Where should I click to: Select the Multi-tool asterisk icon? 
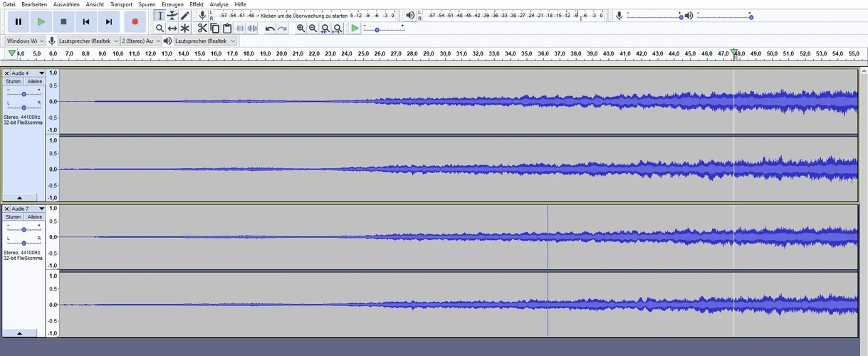pos(185,28)
